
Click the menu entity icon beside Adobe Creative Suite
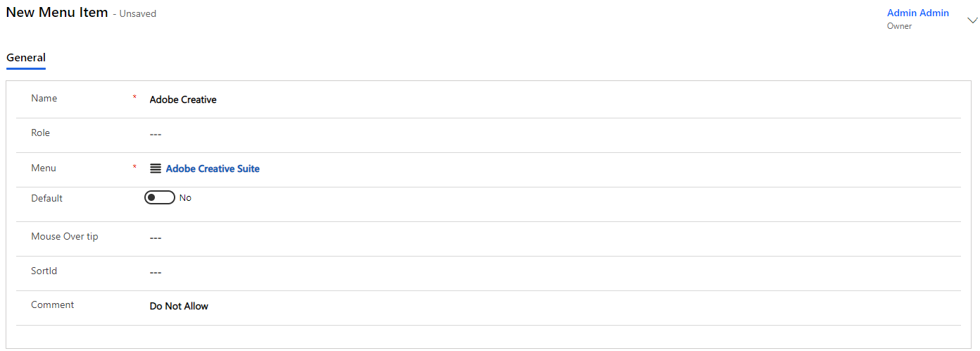pos(156,168)
